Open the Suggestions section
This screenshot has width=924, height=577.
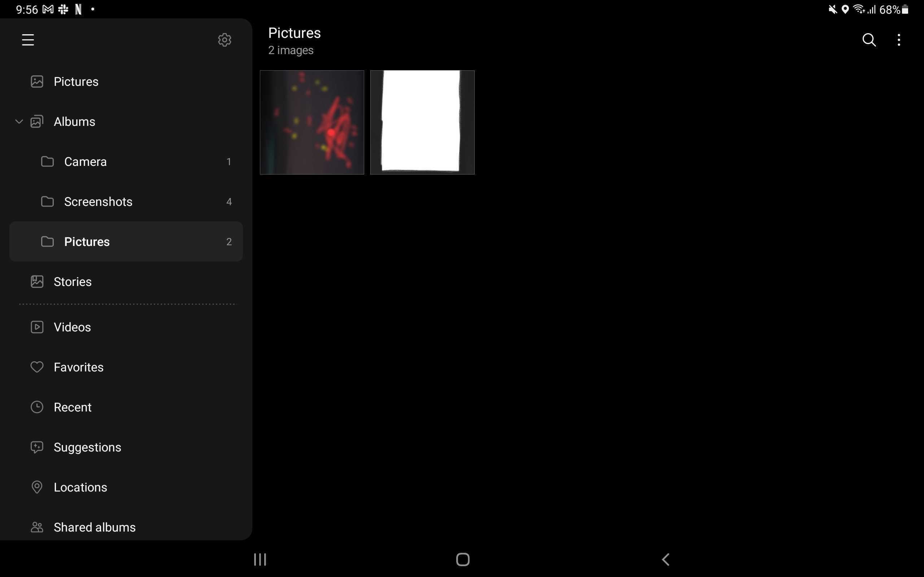(87, 447)
